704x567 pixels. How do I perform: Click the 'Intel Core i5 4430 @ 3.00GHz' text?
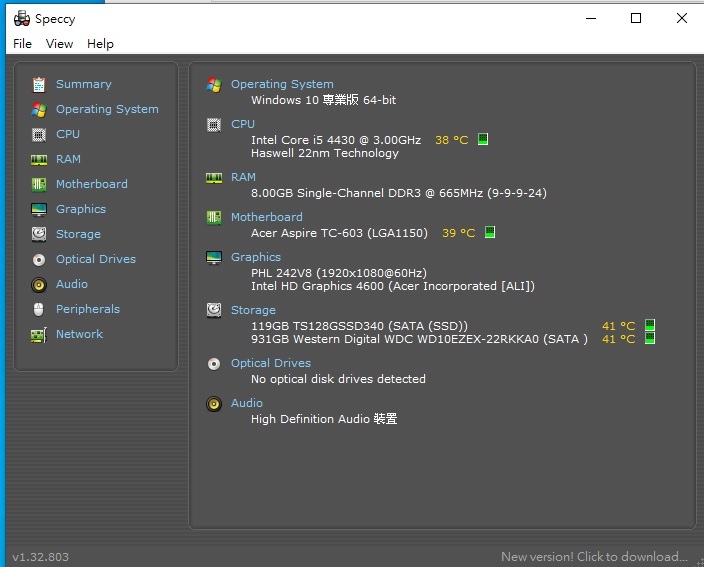pyautogui.click(x=336, y=140)
